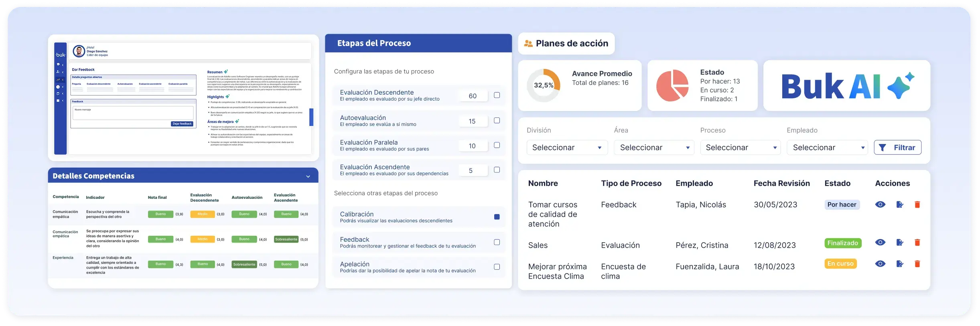The image size is (980, 326).
Task: Click the Dejar feedback button
Action: [x=182, y=124]
